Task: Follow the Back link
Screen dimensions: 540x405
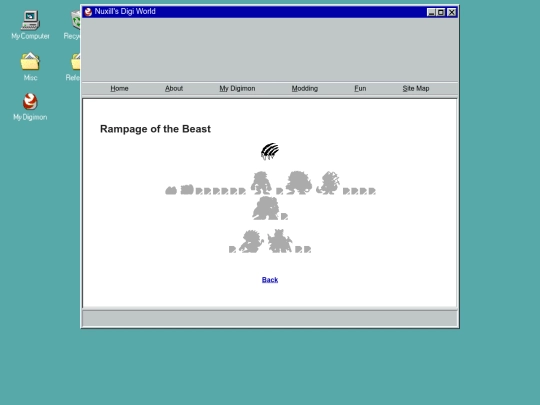Action: [x=270, y=280]
